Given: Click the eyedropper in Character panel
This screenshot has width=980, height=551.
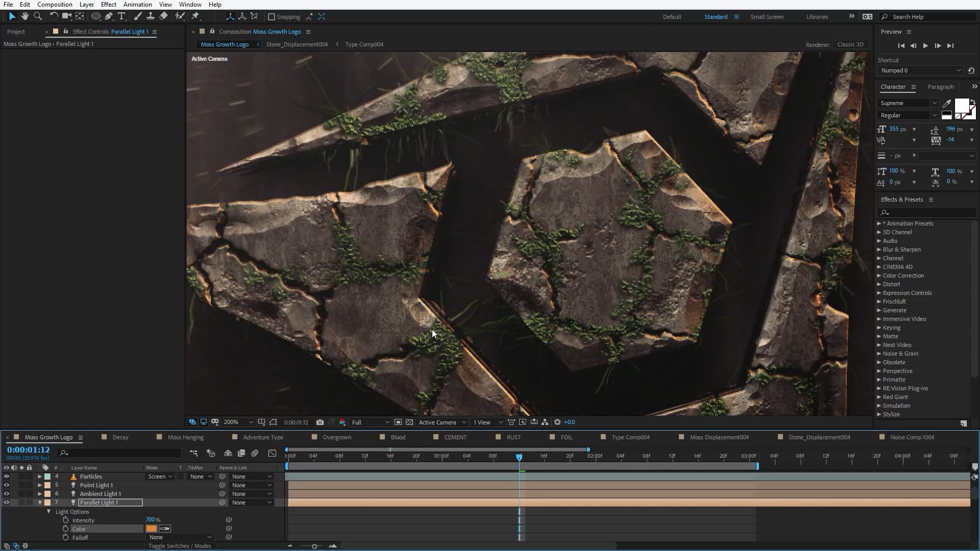Looking at the screenshot, I should coord(947,103).
